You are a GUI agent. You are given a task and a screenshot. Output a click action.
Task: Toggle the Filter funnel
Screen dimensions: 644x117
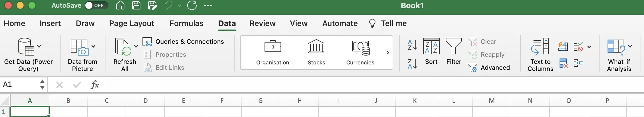pyautogui.click(x=454, y=51)
